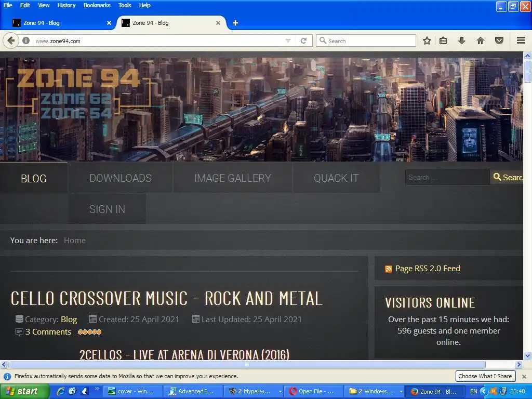Open the downloads arrow icon
The height and width of the screenshot is (399, 532).
click(461, 41)
